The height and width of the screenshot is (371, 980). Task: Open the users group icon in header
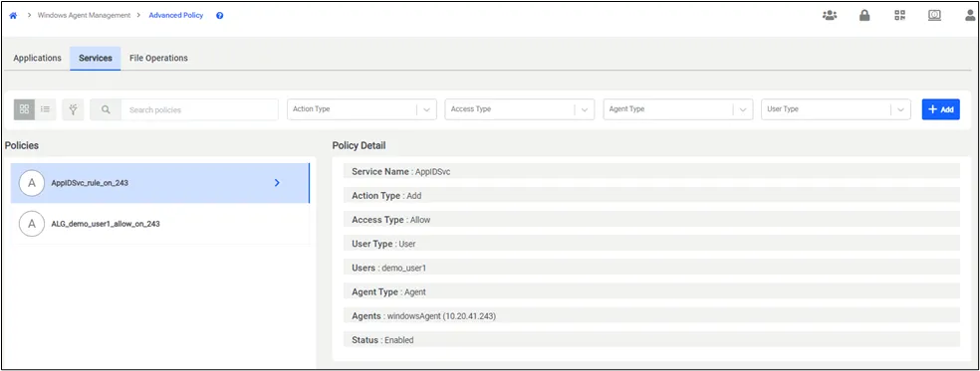pyautogui.click(x=830, y=16)
